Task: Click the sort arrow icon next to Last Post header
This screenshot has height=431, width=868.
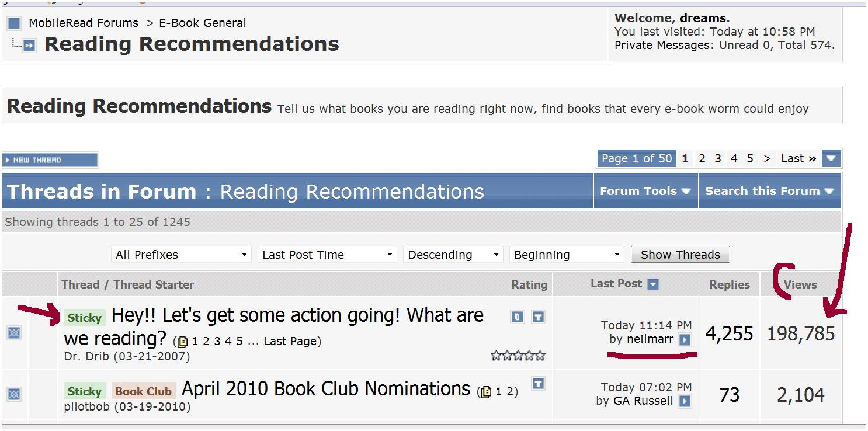Action: [653, 284]
